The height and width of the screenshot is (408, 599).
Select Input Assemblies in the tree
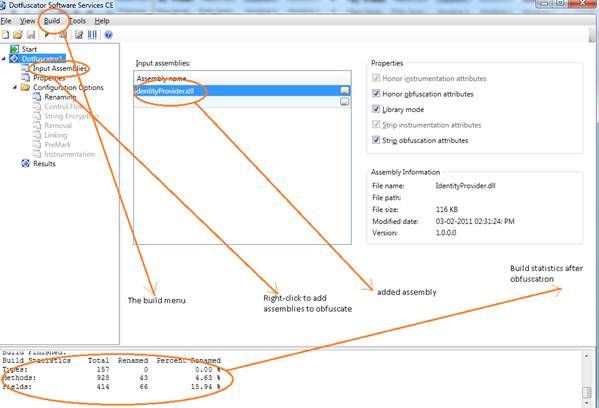click(60, 68)
